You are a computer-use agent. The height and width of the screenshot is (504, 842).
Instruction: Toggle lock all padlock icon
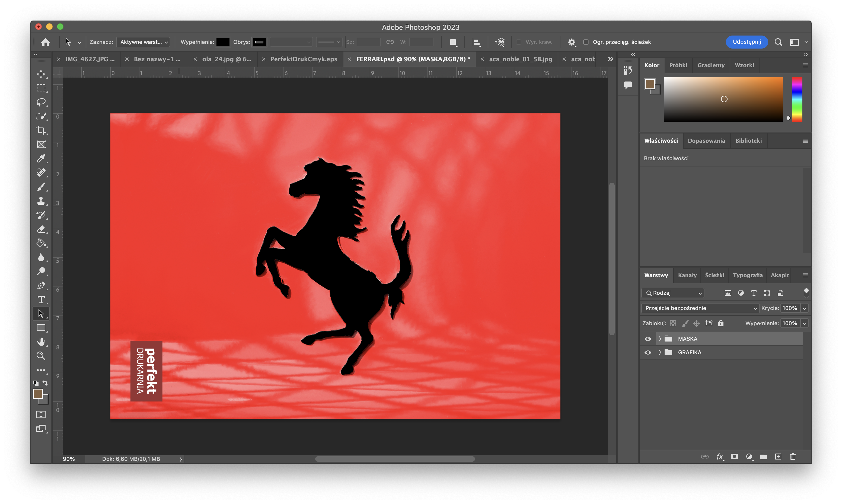click(x=720, y=323)
